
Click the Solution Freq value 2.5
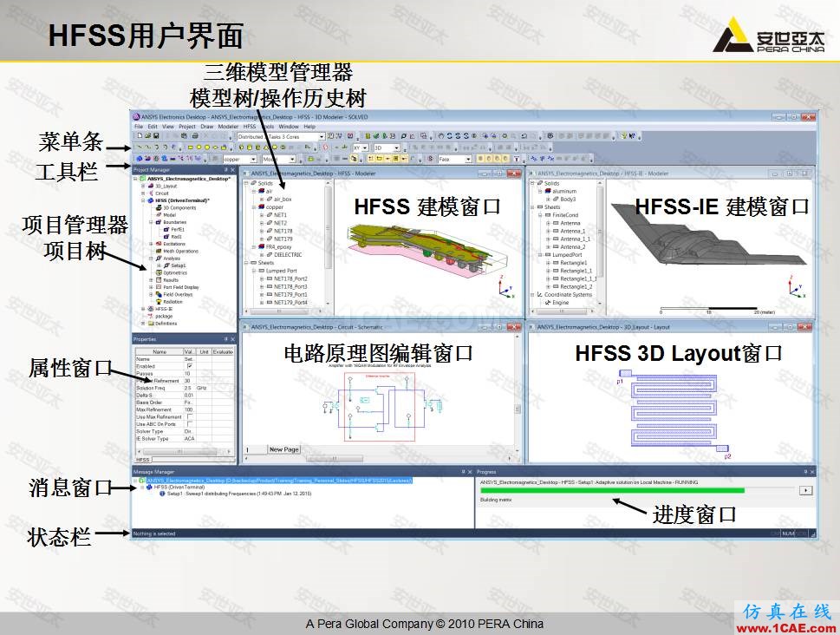point(189,388)
